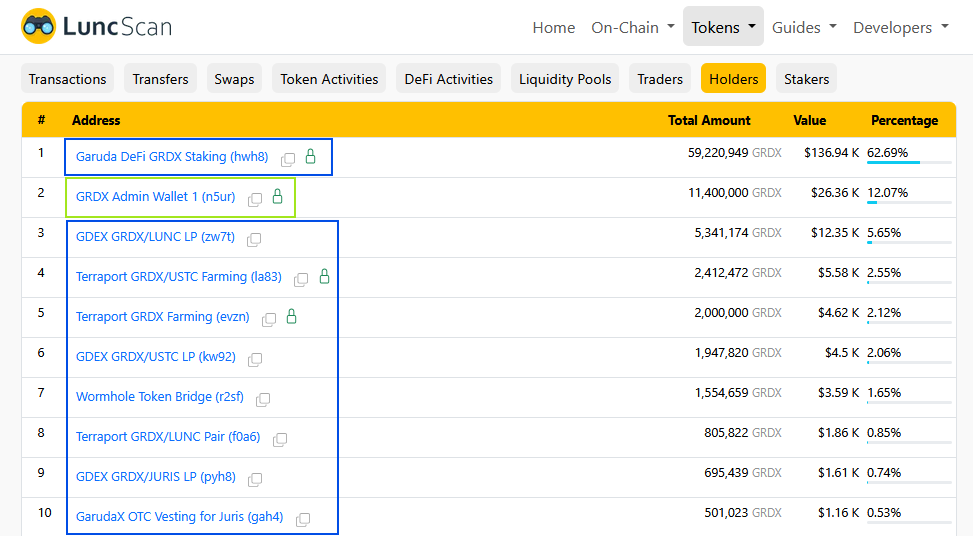This screenshot has height=536, width=973.
Task: Click lock icon beside GRDX Admin Wallet 1
Action: (277, 197)
